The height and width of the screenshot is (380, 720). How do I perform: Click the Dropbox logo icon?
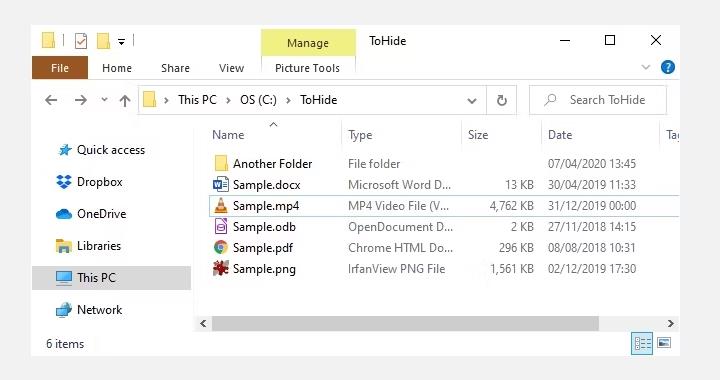(64, 182)
